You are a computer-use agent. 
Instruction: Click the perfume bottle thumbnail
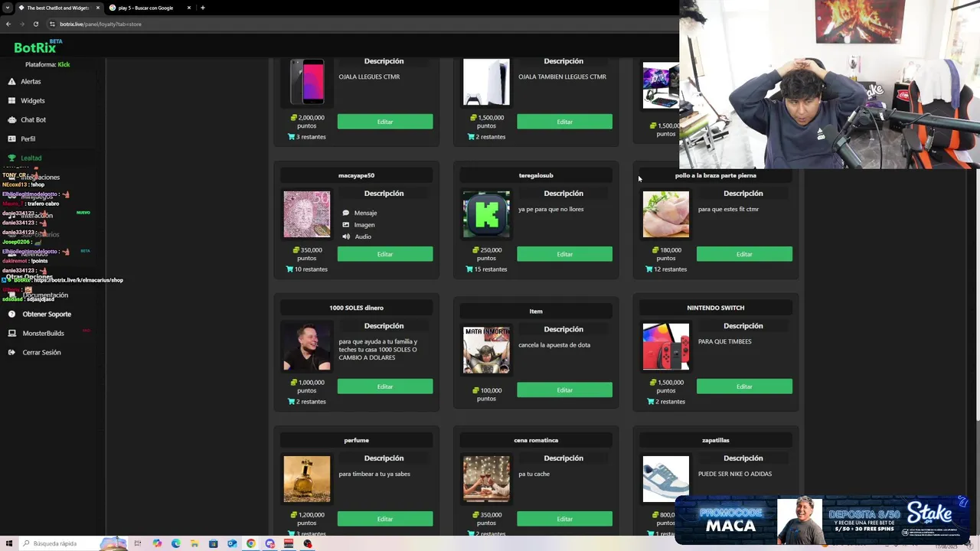307,479
